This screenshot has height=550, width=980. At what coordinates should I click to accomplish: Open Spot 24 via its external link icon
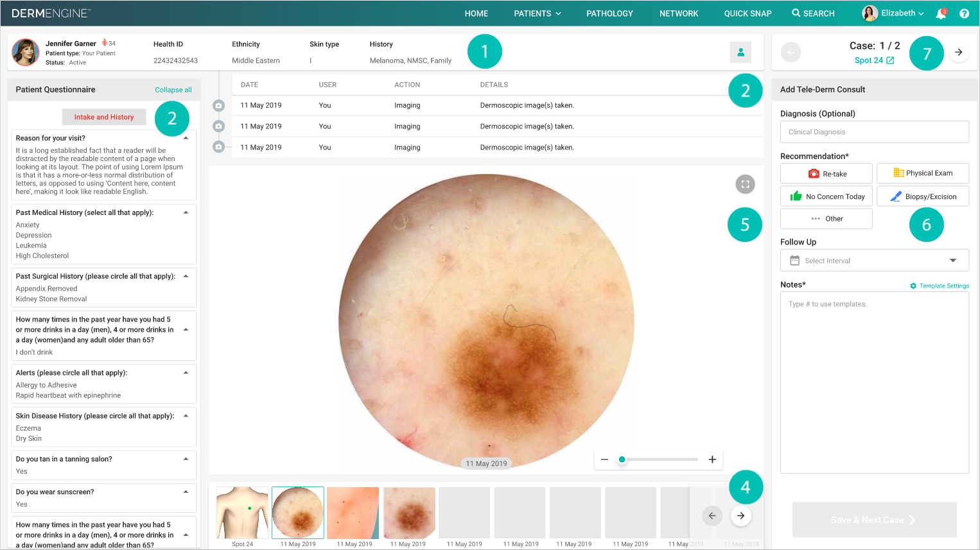889,60
